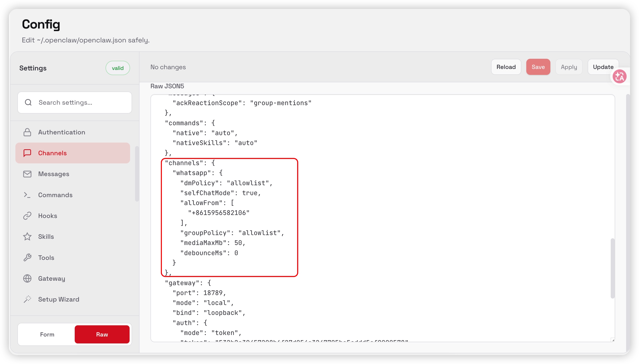Click the Authentication lock icon
Image resolution: width=639 pixels, height=364 pixels.
pos(27,132)
